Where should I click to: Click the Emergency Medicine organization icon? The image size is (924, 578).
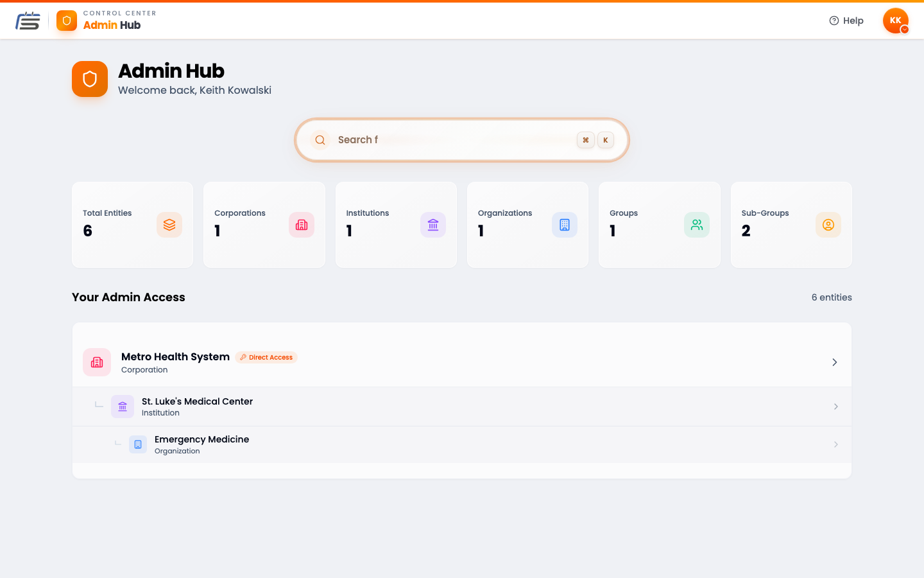pos(138,444)
